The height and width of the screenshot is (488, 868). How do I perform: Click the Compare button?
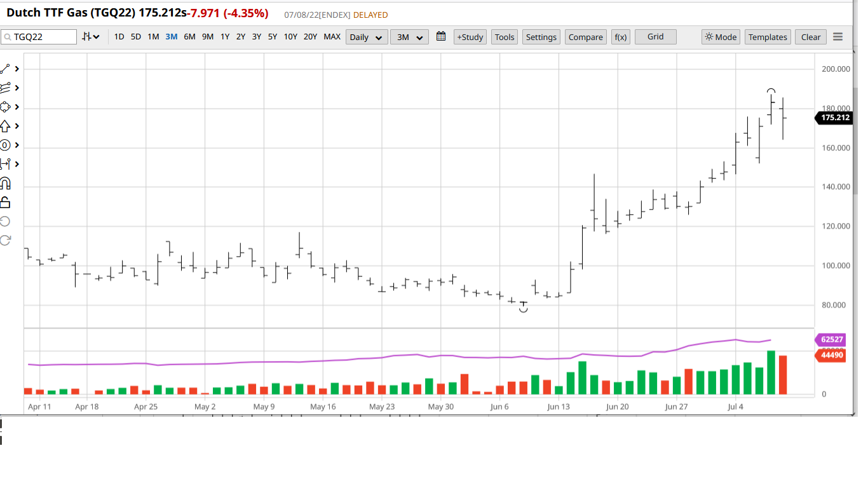[x=586, y=37]
